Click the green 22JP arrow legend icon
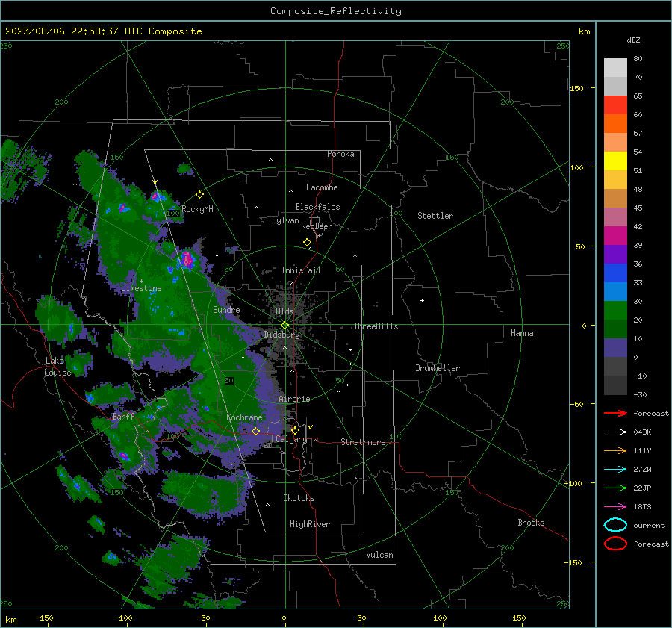Viewport: 672px width, 628px height. 615,488
